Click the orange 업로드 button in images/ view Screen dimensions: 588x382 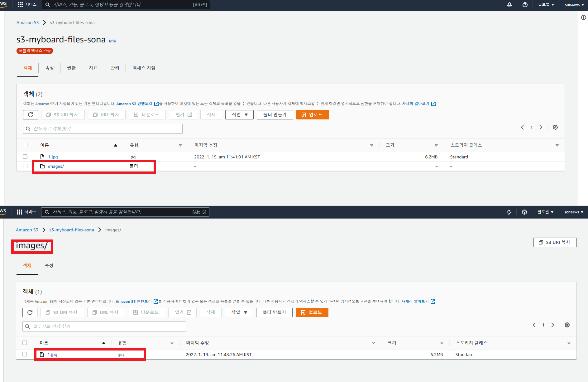click(312, 312)
